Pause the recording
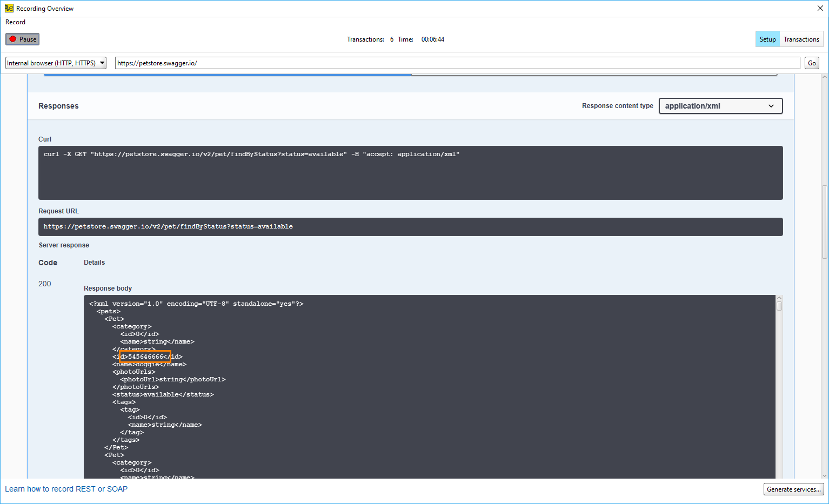The image size is (829, 504). (x=23, y=39)
